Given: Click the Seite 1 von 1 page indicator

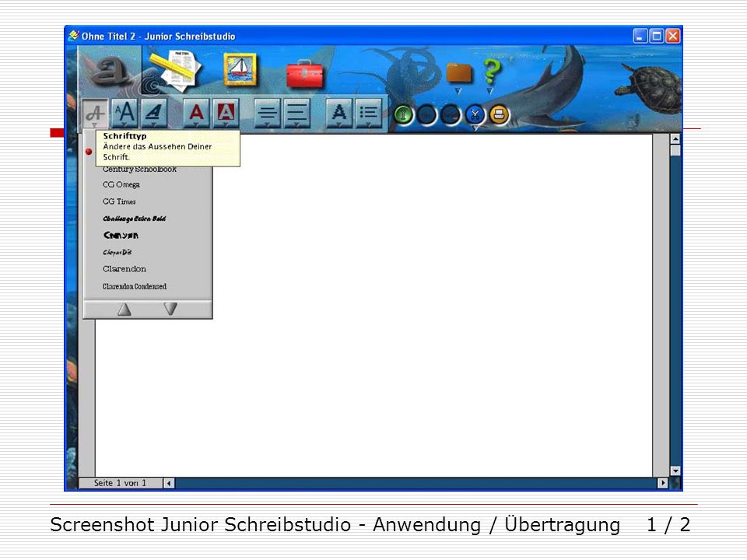Looking at the screenshot, I should [120, 483].
